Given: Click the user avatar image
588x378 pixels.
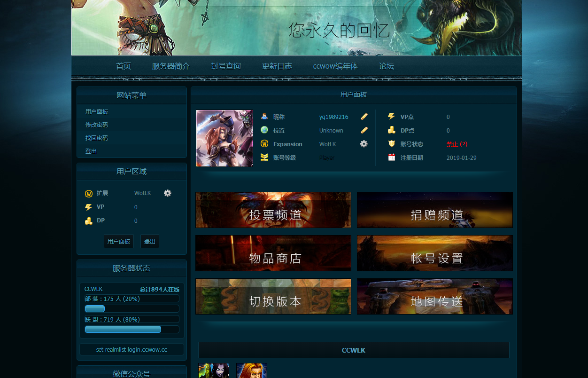Looking at the screenshot, I should (224, 138).
